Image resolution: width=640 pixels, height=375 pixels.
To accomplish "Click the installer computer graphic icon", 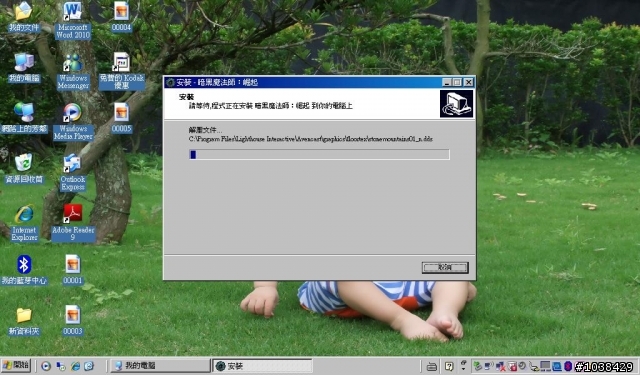I will pos(456,104).
